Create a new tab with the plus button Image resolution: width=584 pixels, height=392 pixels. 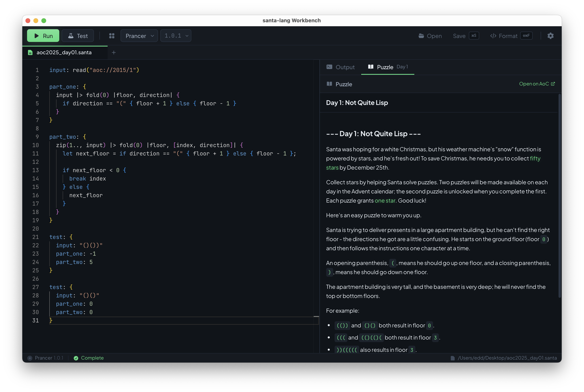[x=114, y=52]
